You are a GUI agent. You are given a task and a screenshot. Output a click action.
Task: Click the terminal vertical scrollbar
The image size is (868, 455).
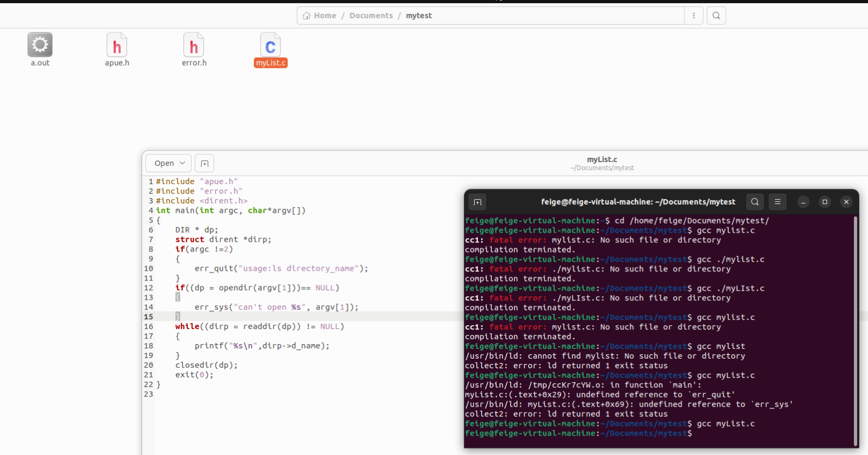click(856, 331)
